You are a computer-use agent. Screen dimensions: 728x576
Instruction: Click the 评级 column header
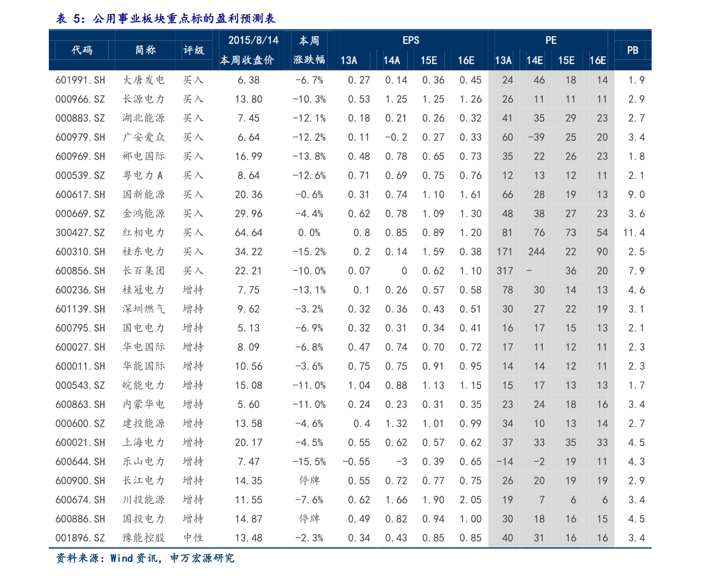coord(194,50)
